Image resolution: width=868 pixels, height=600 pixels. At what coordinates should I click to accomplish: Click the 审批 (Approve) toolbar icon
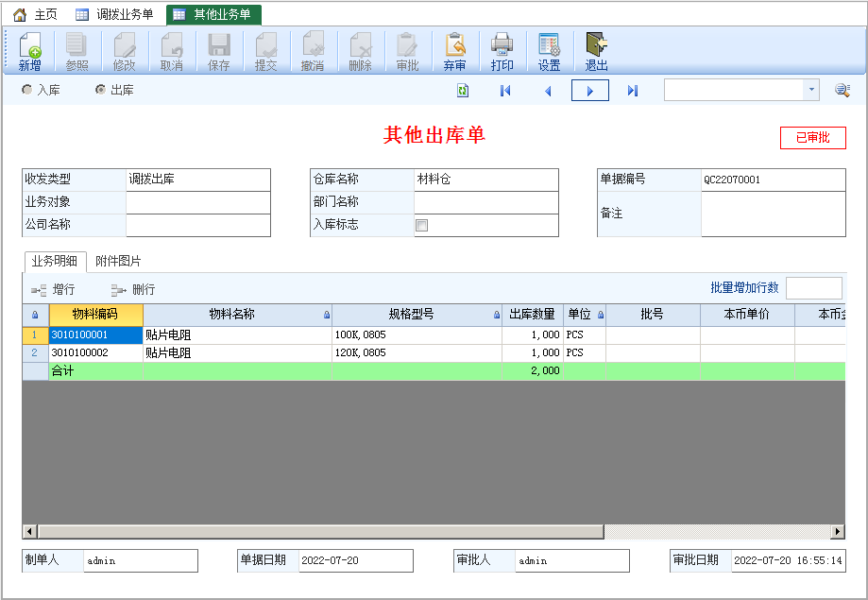point(407,52)
